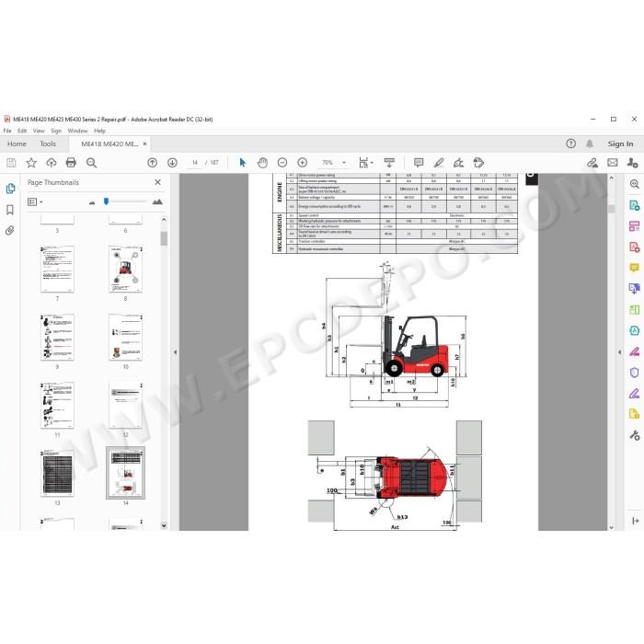Click document scrollbar up arrow
This screenshot has width=644, height=644.
(x=611, y=178)
